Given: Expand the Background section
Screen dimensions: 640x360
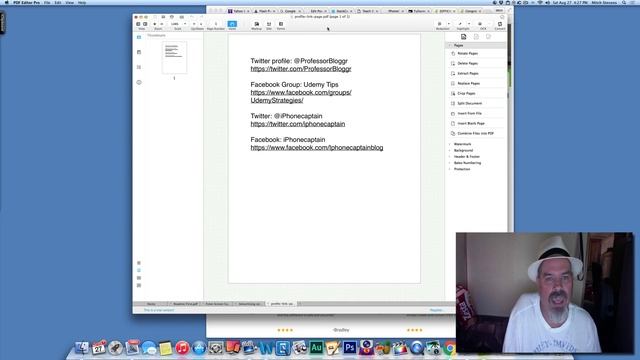Looking at the screenshot, I should (450, 151).
